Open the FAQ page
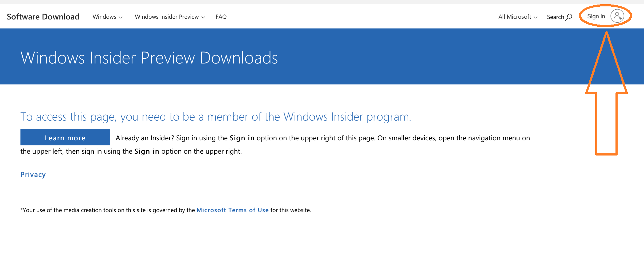Screen dimensions: 644x271 221,17
